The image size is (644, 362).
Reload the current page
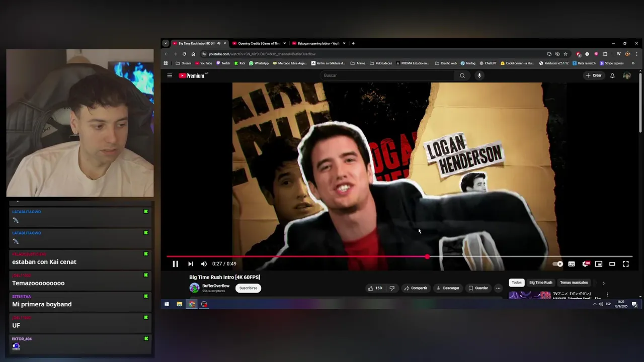[x=184, y=54]
